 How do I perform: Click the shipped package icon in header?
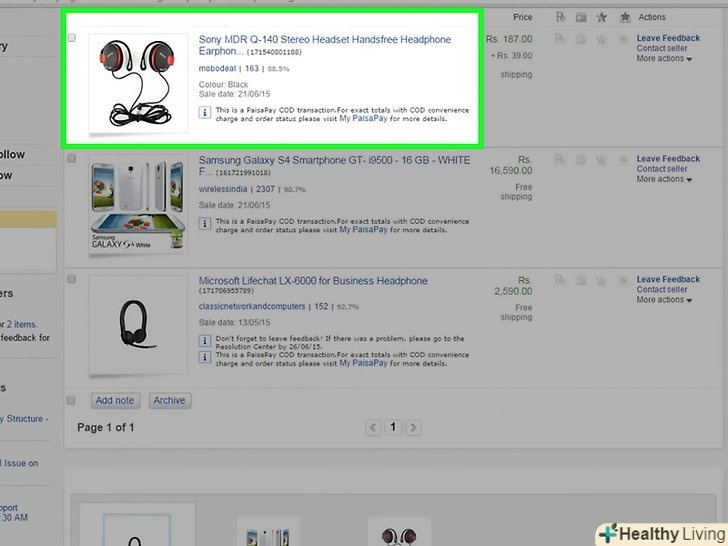[581, 18]
